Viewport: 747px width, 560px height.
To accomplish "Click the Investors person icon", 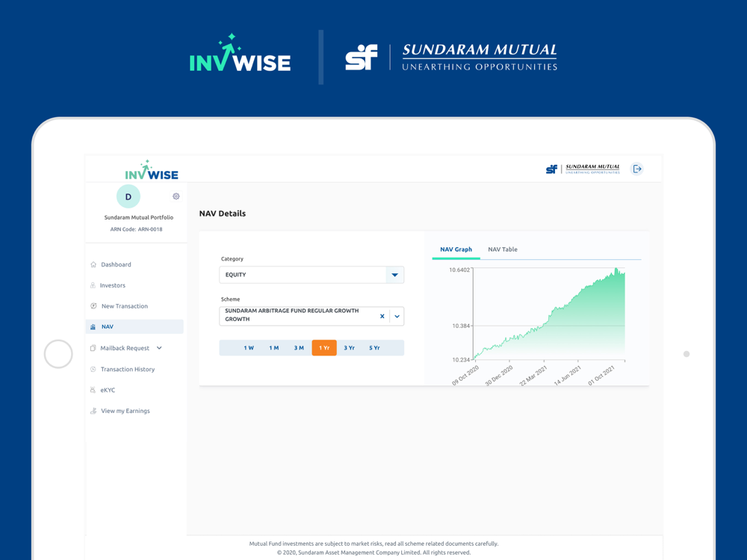I will tap(93, 285).
